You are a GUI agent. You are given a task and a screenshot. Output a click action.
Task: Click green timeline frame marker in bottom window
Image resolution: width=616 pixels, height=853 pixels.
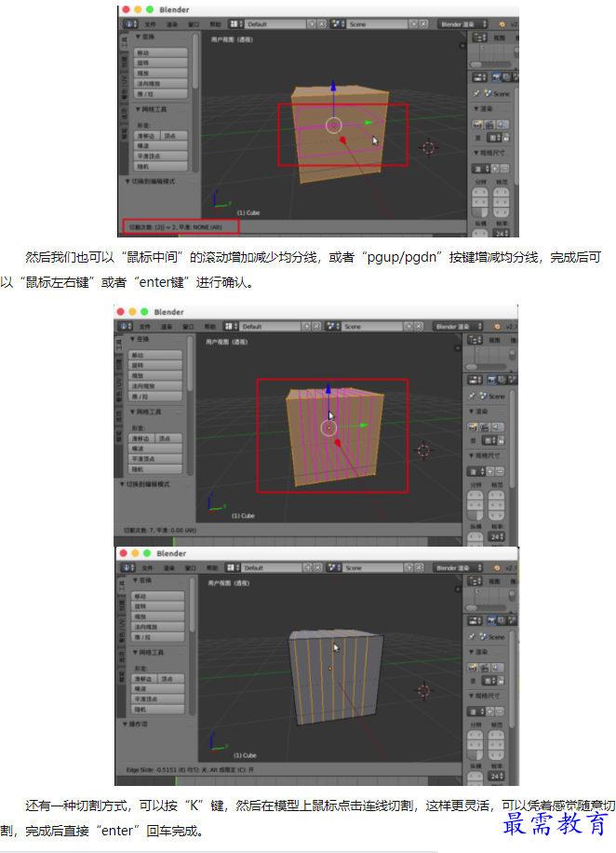point(176,781)
